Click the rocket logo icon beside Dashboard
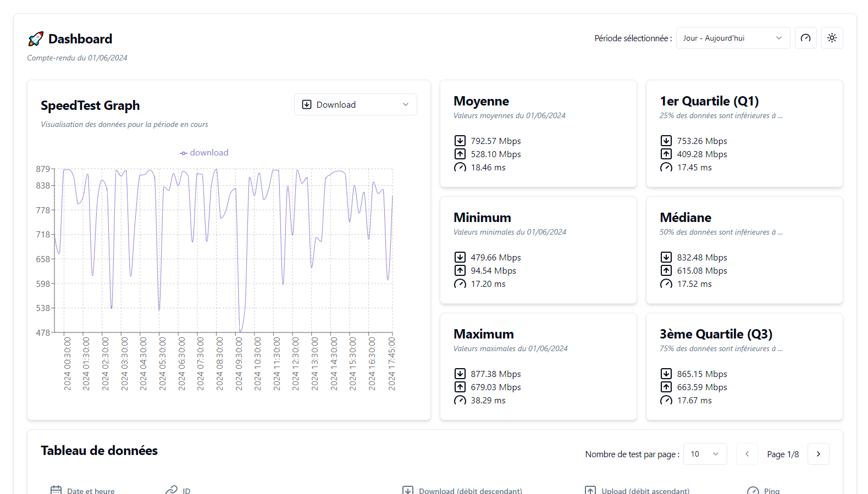868x494 pixels. [36, 39]
